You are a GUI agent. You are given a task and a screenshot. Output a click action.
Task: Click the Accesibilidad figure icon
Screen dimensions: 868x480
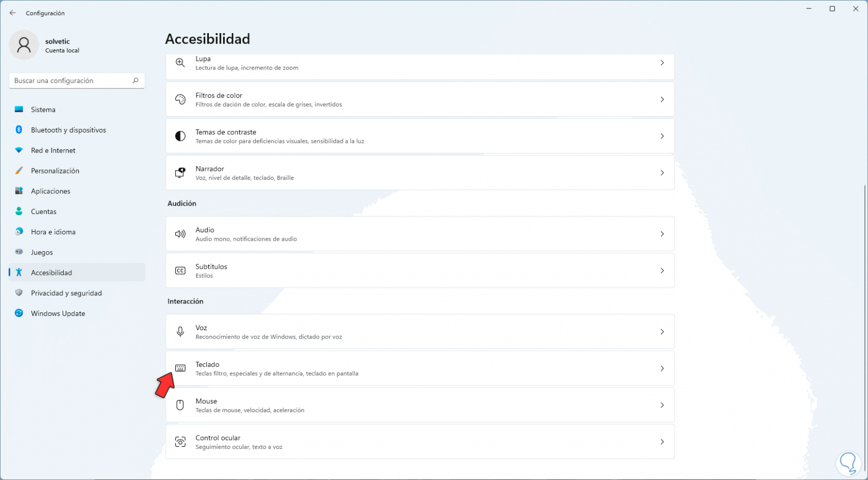[x=19, y=272]
